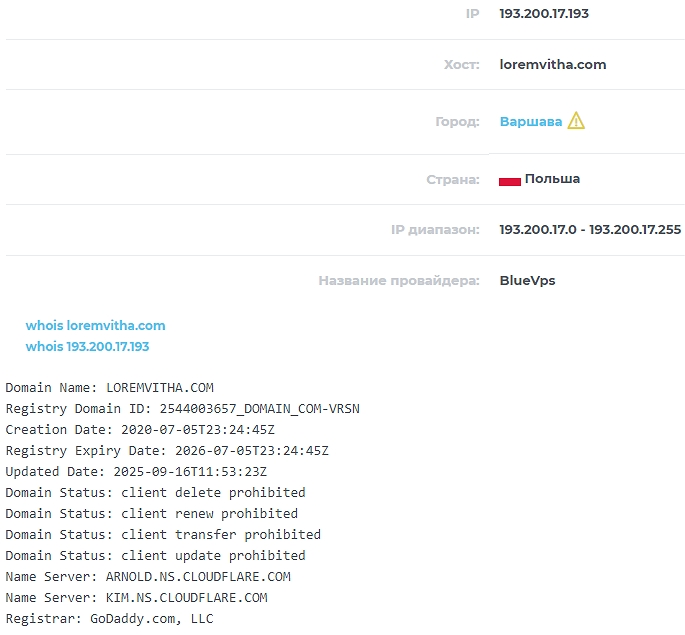This screenshot has width=685, height=635.
Task: Click the Registry Expiry Date line
Action: click(x=167, y=450)
